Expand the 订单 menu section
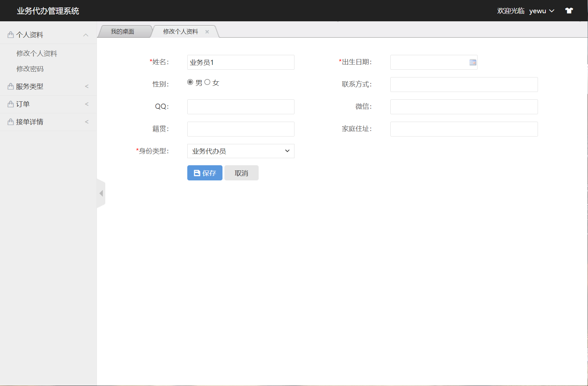Screen dimensions: 588x386 pyautogui.click(x=48, y=104)
